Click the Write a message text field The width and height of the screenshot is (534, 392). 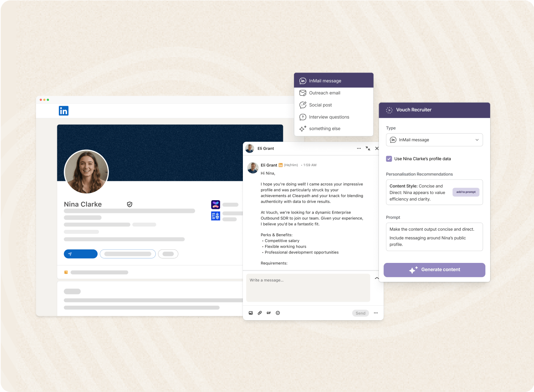pos(308,288)
